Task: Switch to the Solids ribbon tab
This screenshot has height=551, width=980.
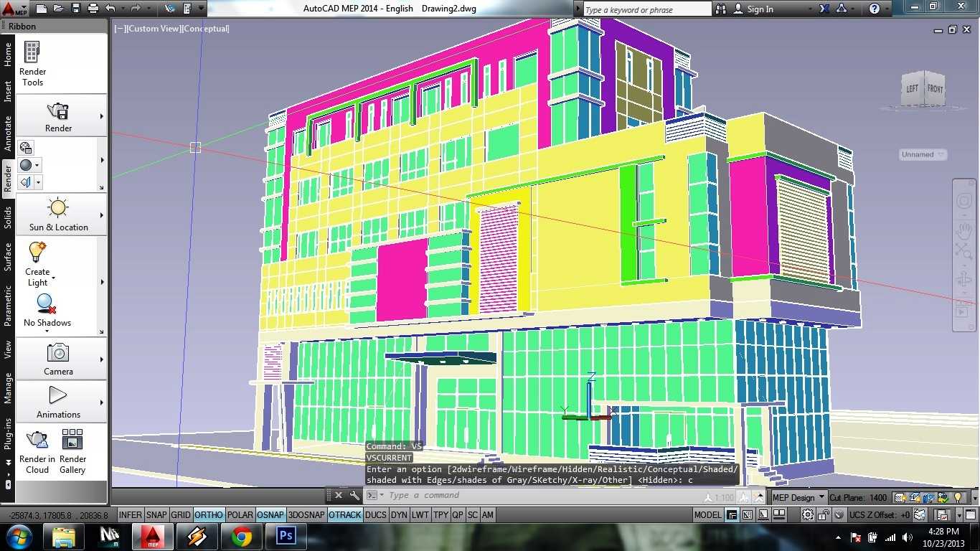Action: [8, 217]
